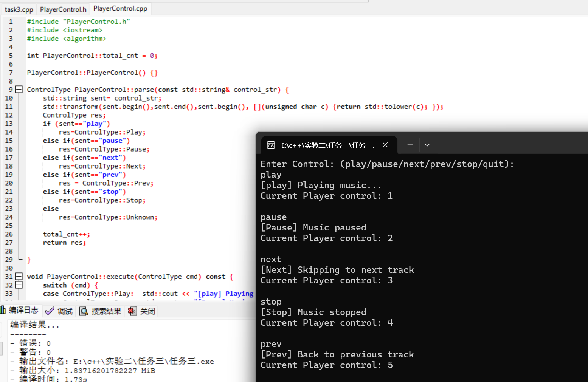Click the text 'total_cnt++;' on line 26
The width and height of the screenshot is (588, 382).
pyautogui.click(x=66, y=234)
